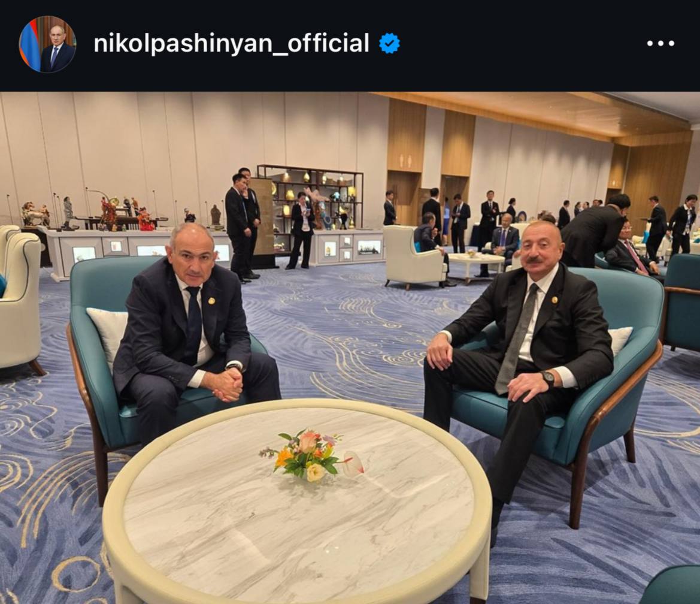This screenshot has height=604, width=700.
Task: Open the nikolpashinyan_official profile link
Action: (231, 44)
